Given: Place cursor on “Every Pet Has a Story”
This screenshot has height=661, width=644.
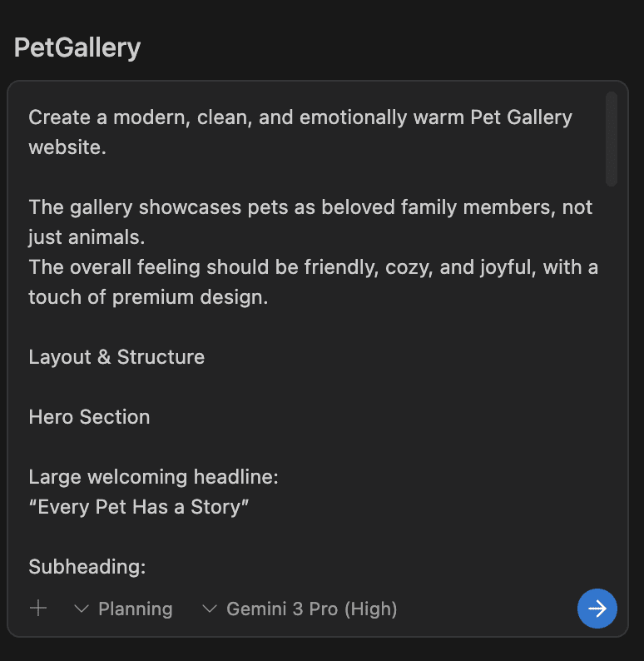Looking at the screenshot, I should [x=139, y=507].
